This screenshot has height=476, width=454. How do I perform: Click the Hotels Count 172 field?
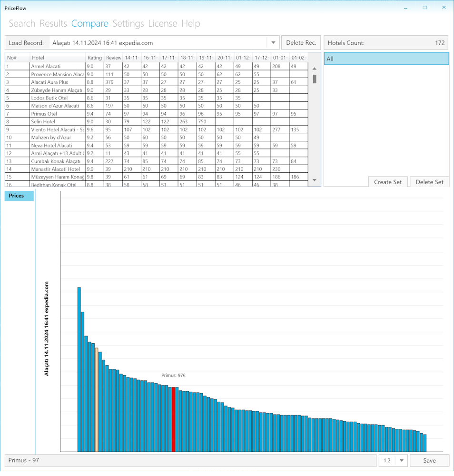(386, 43)
